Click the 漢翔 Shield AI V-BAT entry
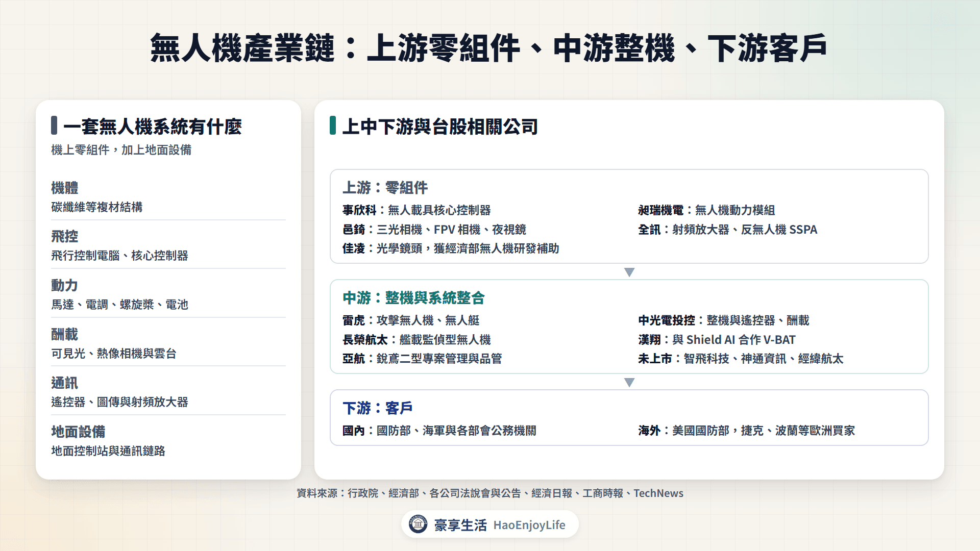This screenshot has height=551, width=980. (x=717, y=340)
